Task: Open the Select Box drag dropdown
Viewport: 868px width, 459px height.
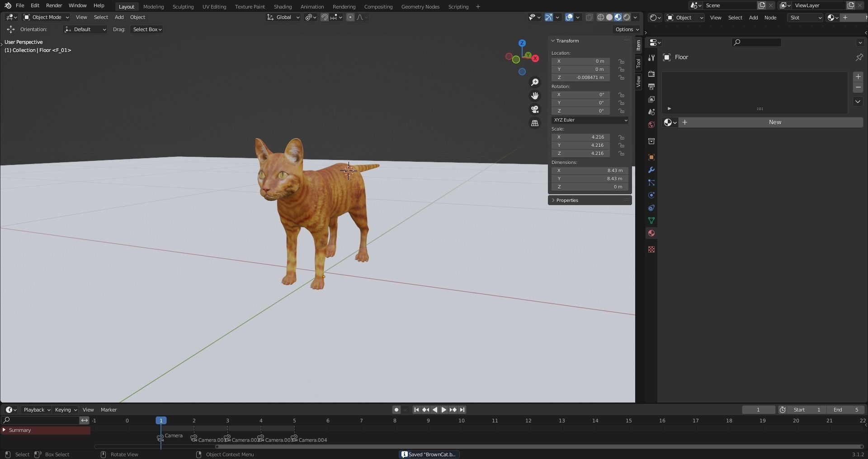Action: [147, 29]
